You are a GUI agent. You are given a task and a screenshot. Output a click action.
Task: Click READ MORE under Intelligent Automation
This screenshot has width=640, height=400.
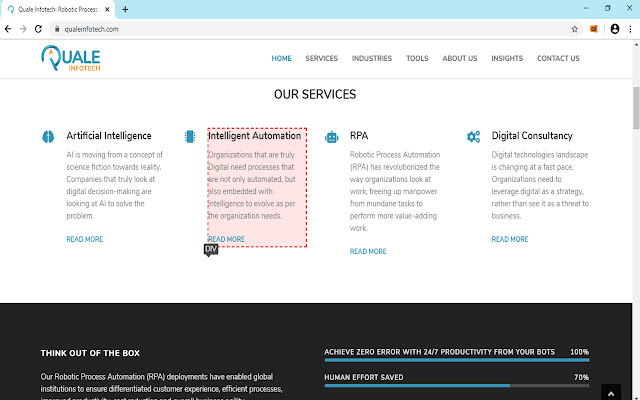[x=227, y=239]
